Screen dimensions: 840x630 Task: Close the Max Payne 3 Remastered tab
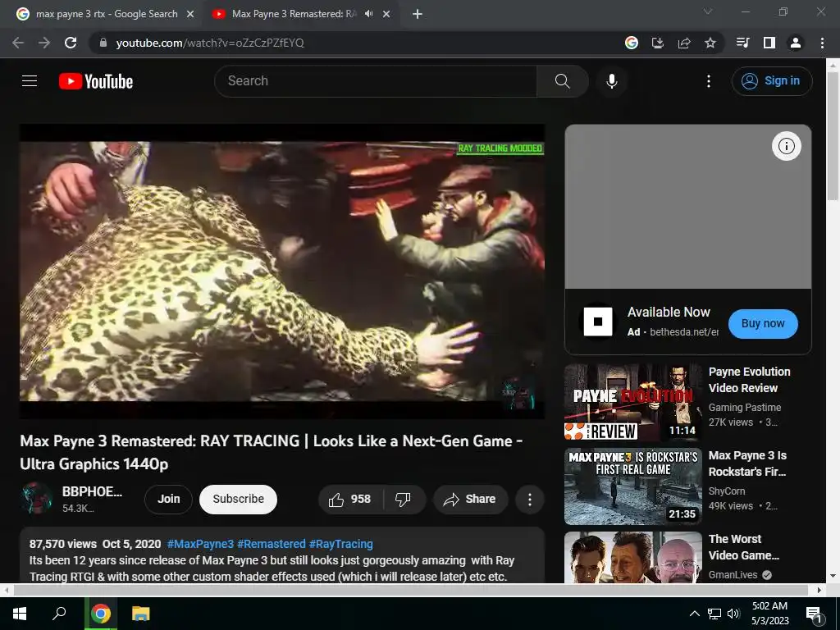[x=386, y=14]
